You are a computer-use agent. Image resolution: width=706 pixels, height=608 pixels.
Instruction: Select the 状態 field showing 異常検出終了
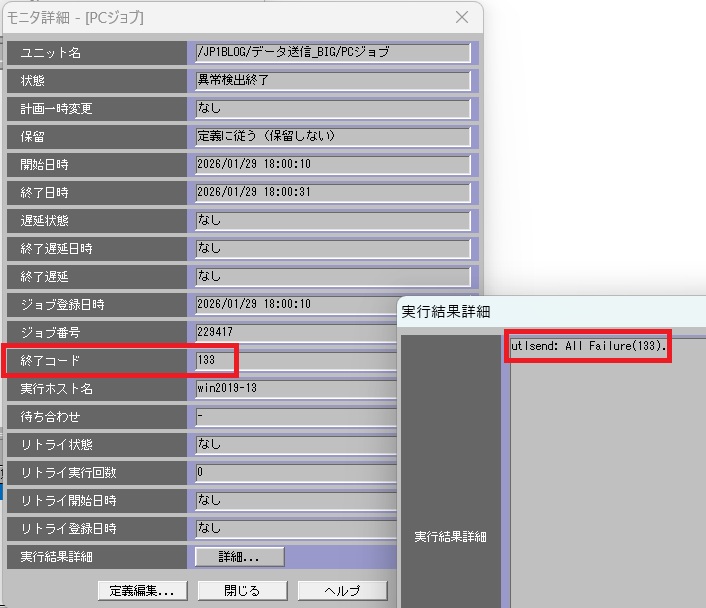(x=332, y=80)
